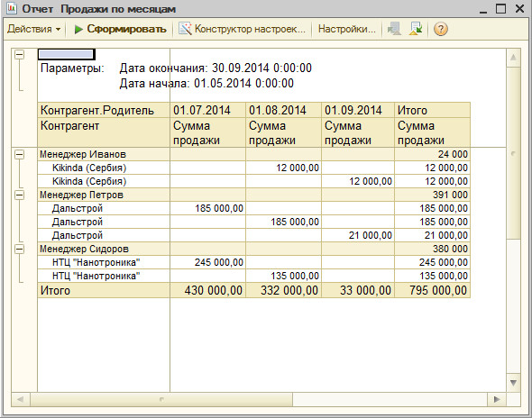The image size is (532, 418).
Task: Click the horizontal scrollbar right arrow
Action: tap(497, 399)
